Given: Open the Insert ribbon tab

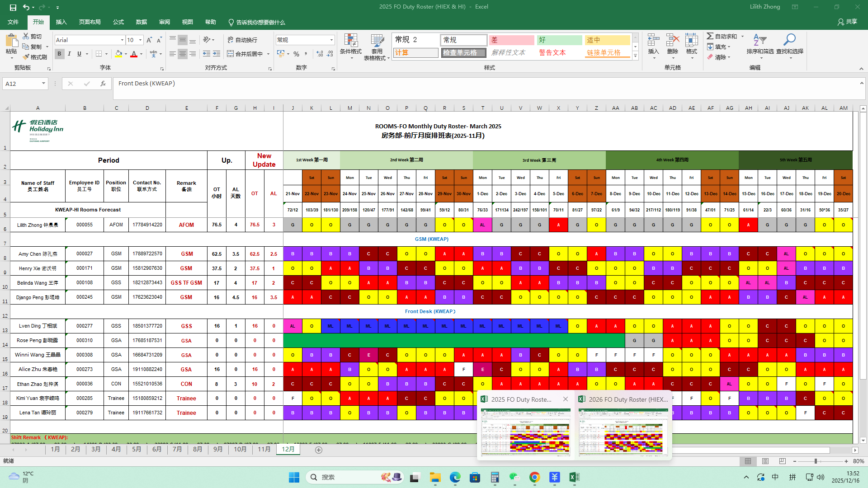Looking at the screenshot, I should pyautogui.click(x=61, y=22).
